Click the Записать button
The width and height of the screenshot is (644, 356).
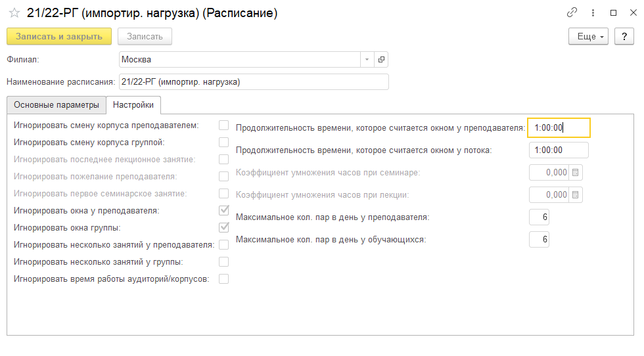(x=145, y=36)
